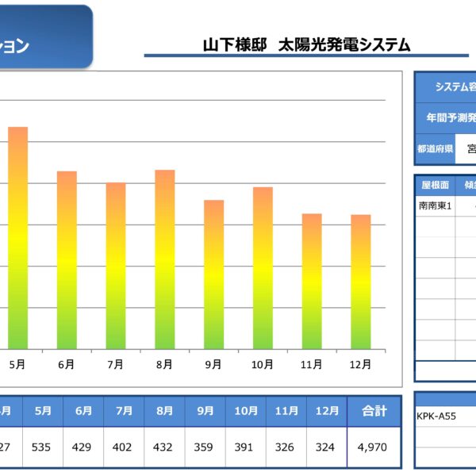Select the 8月 bar in the chart
Viewport: 476px width, 476px height.
[164, 259]
